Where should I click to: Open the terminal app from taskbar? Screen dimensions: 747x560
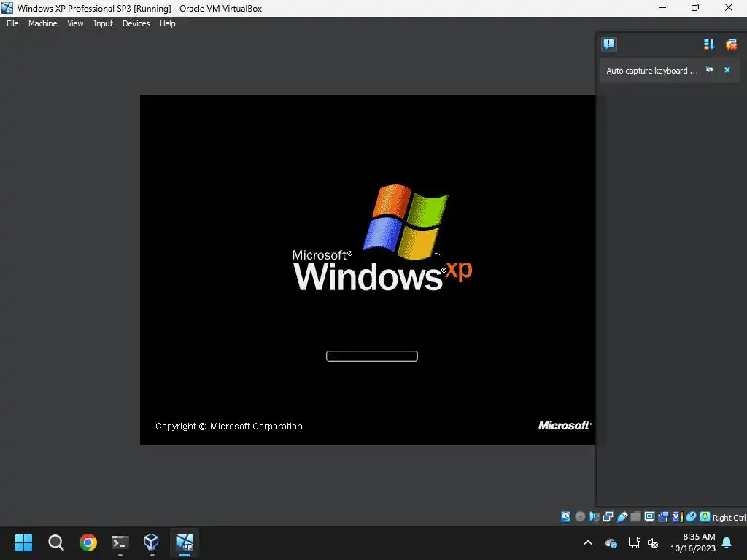[120, 542]
